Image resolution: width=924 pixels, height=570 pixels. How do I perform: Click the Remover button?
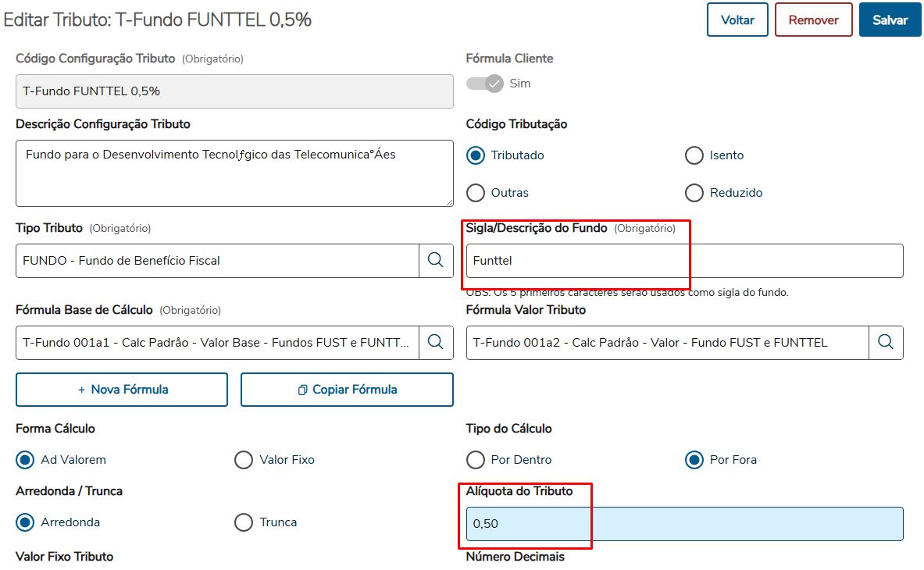point(813,20)
